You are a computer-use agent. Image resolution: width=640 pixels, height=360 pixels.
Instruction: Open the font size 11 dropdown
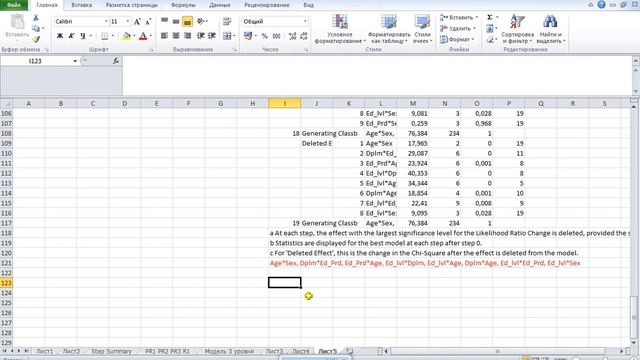[128, 21]
